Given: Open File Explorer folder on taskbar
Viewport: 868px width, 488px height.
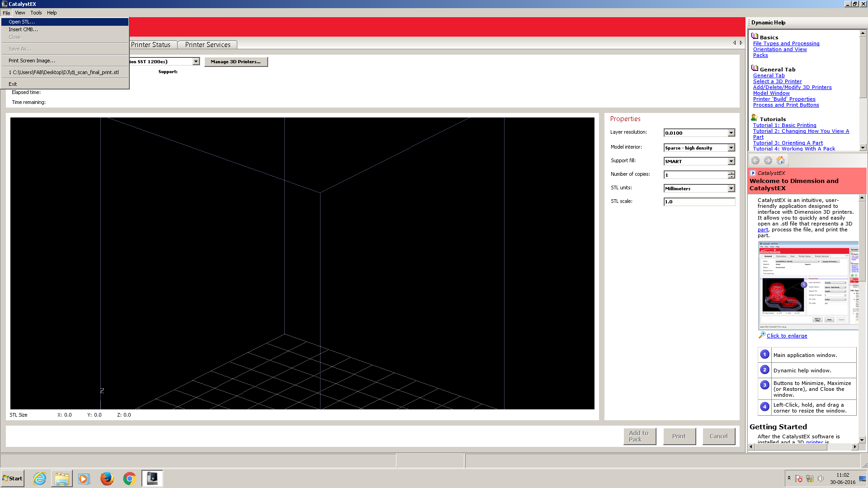Looking at the screenshot, I should [62, 479].
